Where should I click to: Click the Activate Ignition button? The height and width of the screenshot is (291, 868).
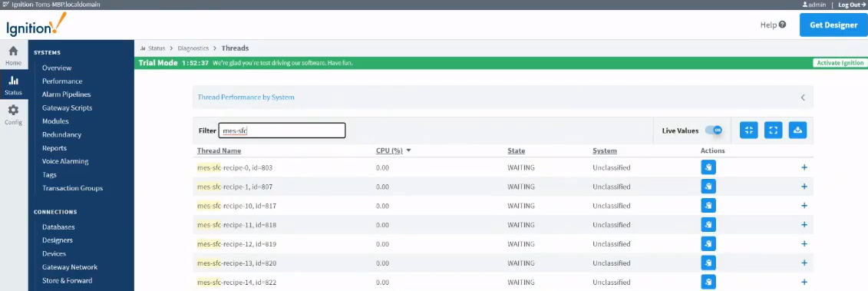point(840,63)
